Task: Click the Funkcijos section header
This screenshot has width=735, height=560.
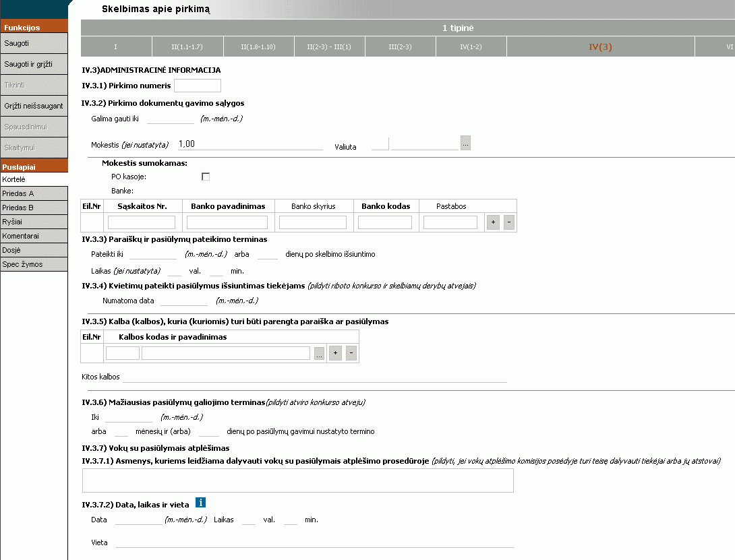Action: click(x=34, y=27)
